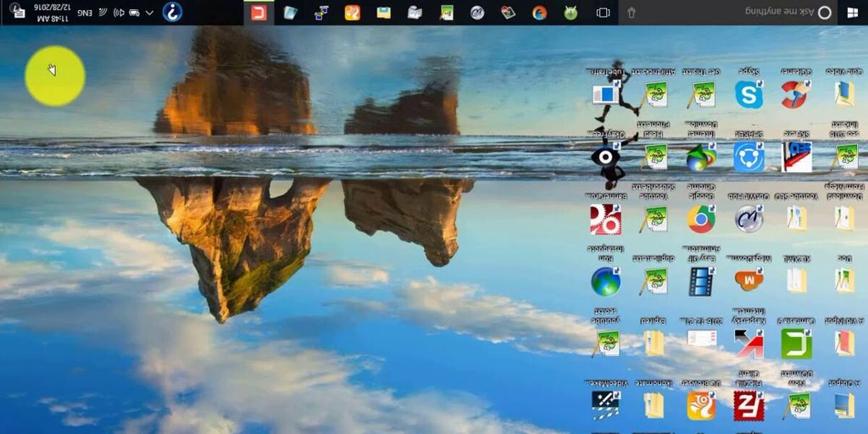Open the TubeTraffic shortcut icon
The height and width of the screenshot is (434, 868).
pos(606,95)
